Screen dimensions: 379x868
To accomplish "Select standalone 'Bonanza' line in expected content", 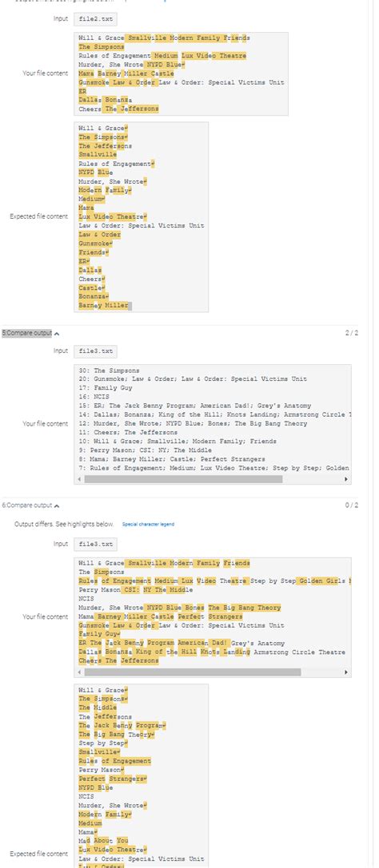I will coord(94,297).
